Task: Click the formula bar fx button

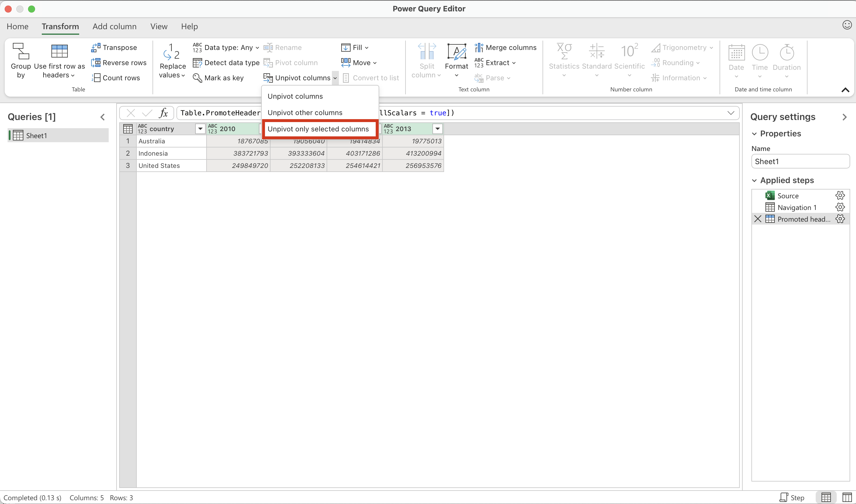Action: [163, 113]
